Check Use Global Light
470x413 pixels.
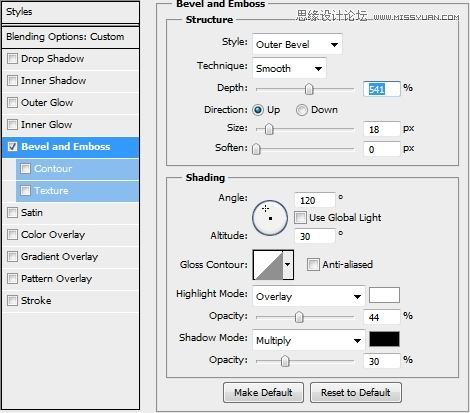tap(300, 218)
